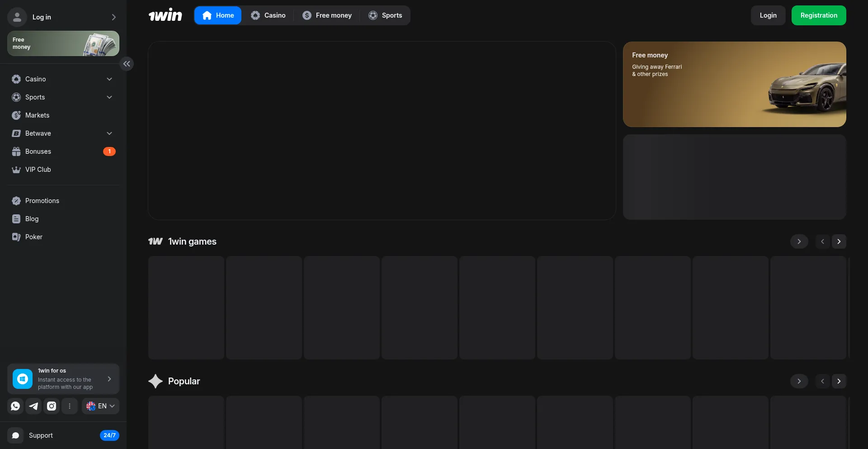Click the user avatar icon beside Log in

pos(17,17)
